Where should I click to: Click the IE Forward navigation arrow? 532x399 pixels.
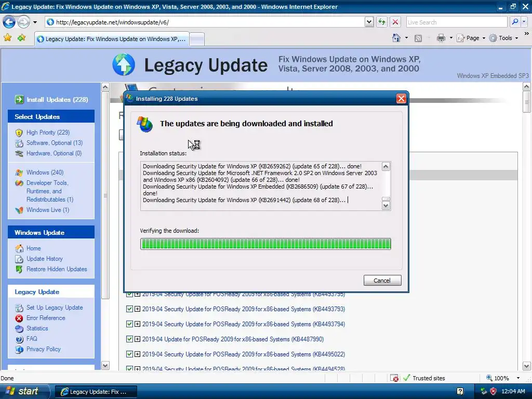24,22
